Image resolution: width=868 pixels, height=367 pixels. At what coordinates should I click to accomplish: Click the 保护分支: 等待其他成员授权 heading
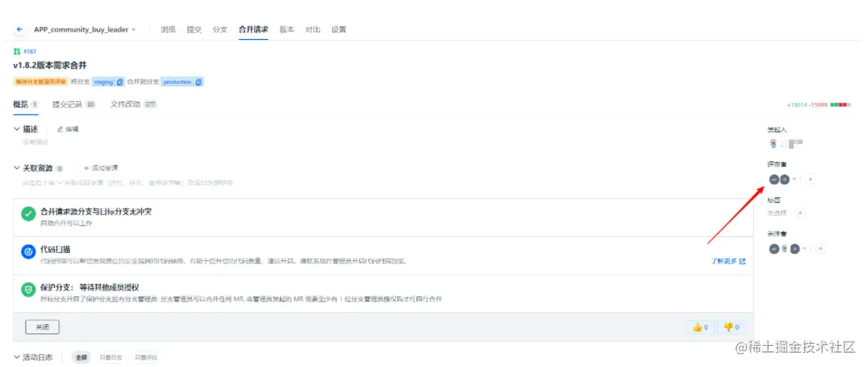click(89, 287)
